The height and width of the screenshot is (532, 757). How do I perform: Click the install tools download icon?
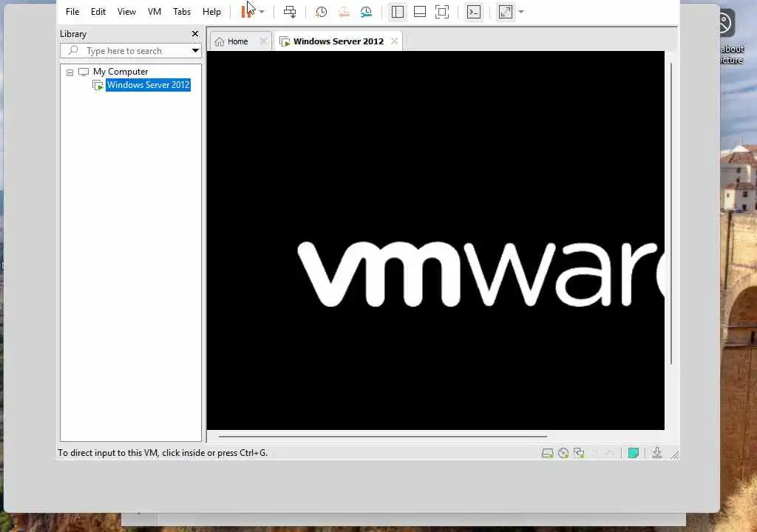coord(657,453)
